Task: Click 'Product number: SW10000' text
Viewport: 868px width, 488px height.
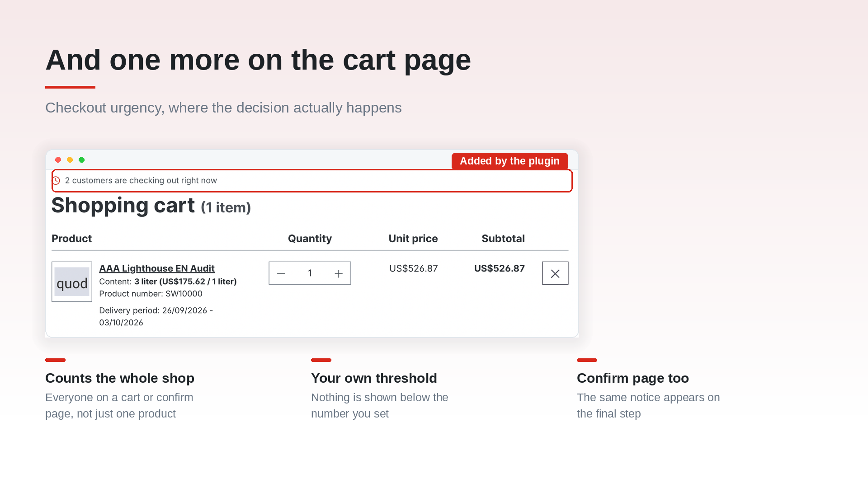Action: [151, 294]
